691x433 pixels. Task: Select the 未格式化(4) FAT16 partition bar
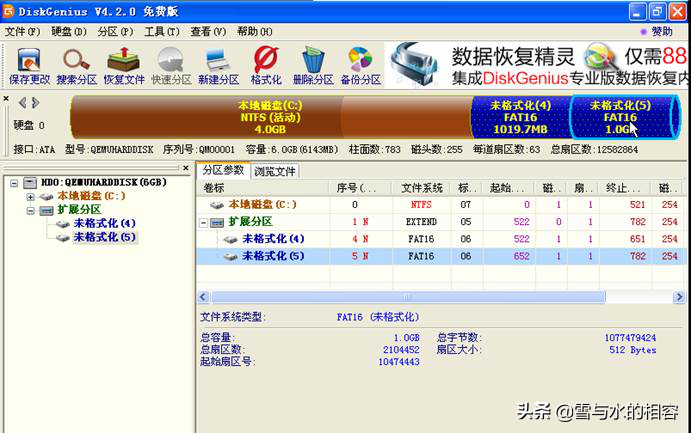tap(520, 117)
